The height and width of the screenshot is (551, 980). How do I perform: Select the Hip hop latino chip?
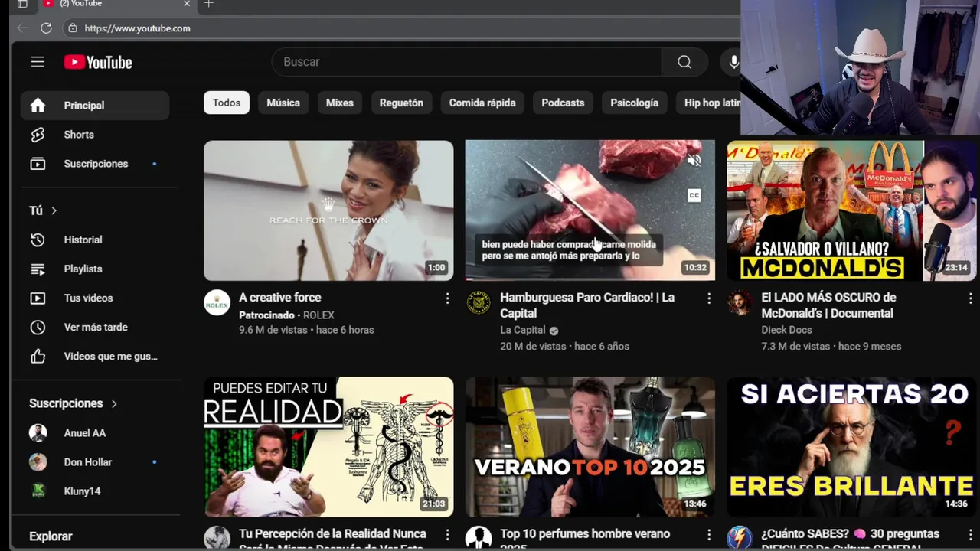point(708,103)
